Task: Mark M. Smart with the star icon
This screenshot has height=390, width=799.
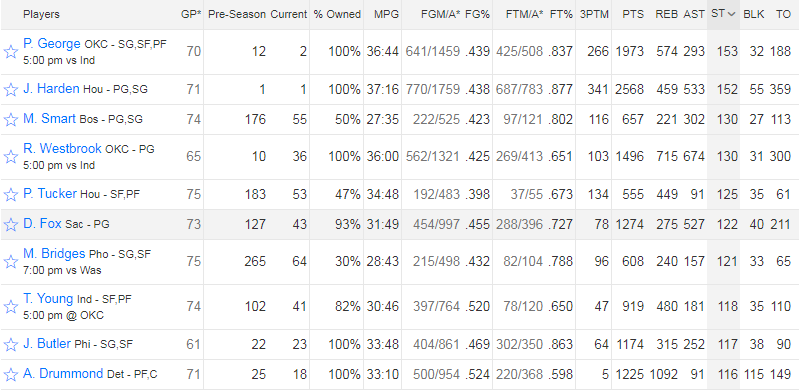Action: tap(11, 120)
